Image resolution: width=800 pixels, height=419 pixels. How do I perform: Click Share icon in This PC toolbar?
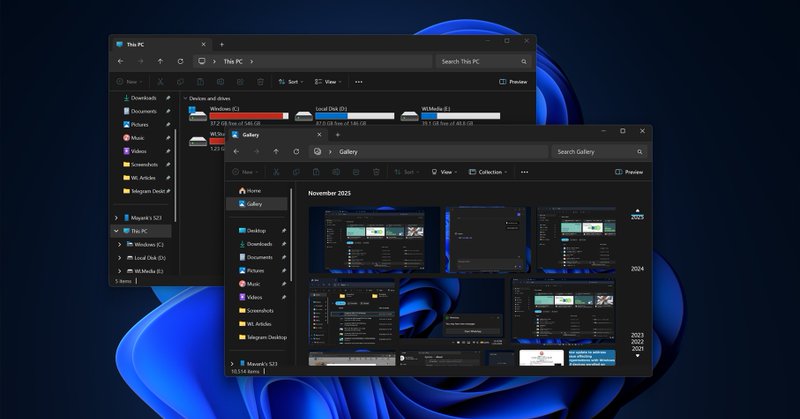tap(240, 82)
